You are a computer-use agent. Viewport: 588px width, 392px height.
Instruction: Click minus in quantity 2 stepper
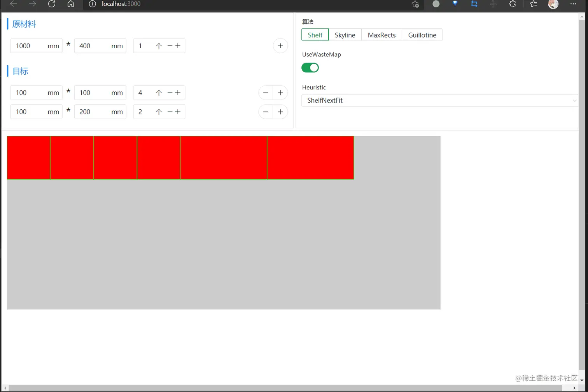click(x=170, y=112)
